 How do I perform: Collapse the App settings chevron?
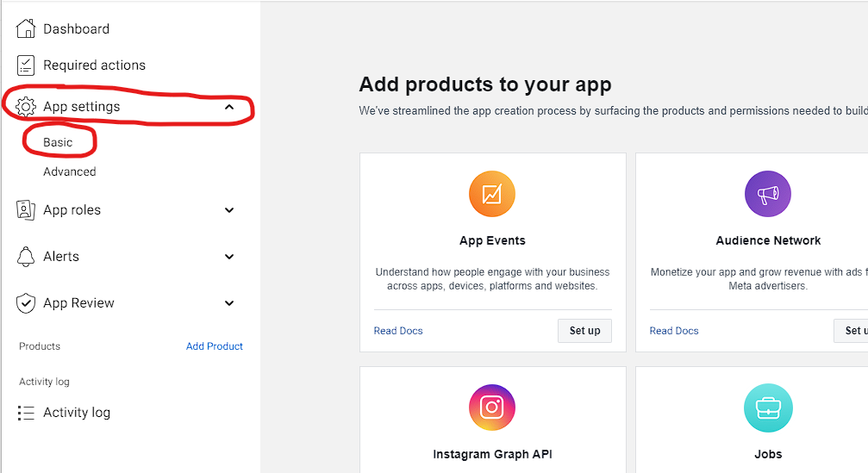click(x=229, y=107)
